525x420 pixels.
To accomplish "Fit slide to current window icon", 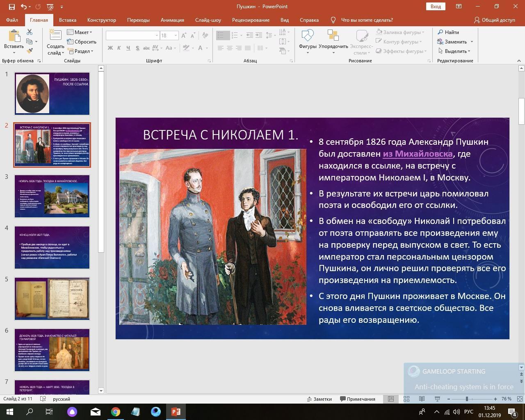I will point(520,399).
